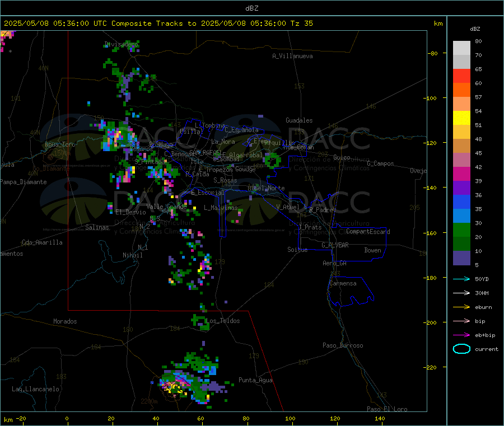The width and height of the screenshot is (504, 426).
Task: Click the Pampa_Diamante map label
Action: pos(24,182)
